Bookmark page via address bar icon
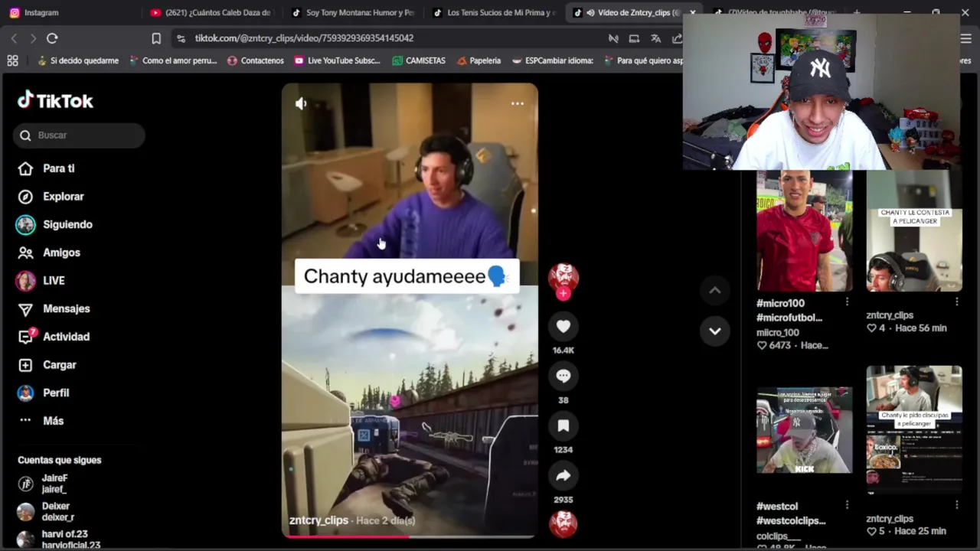The image size is (980, 551). click(156, 38)
